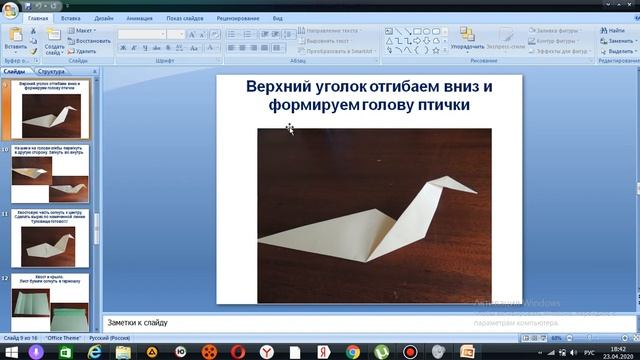This screenshot has height=360, width=640.
Task: Click the Format Painter brush icon
Action: 33,51
